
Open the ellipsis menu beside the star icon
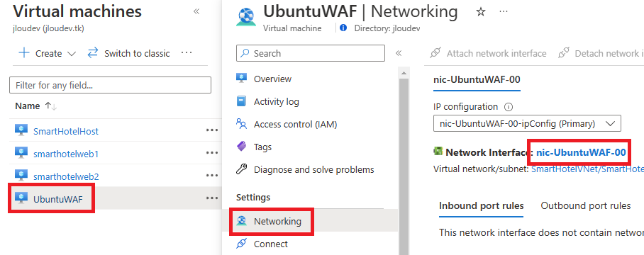coord(504,12)
